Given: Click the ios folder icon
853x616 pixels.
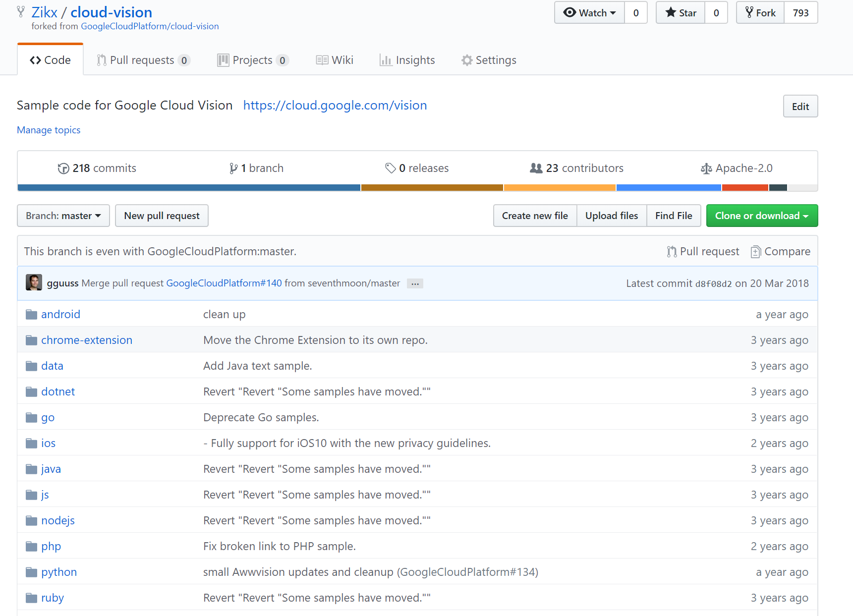Looking at the screenshot, I should [x=32, y=443].
